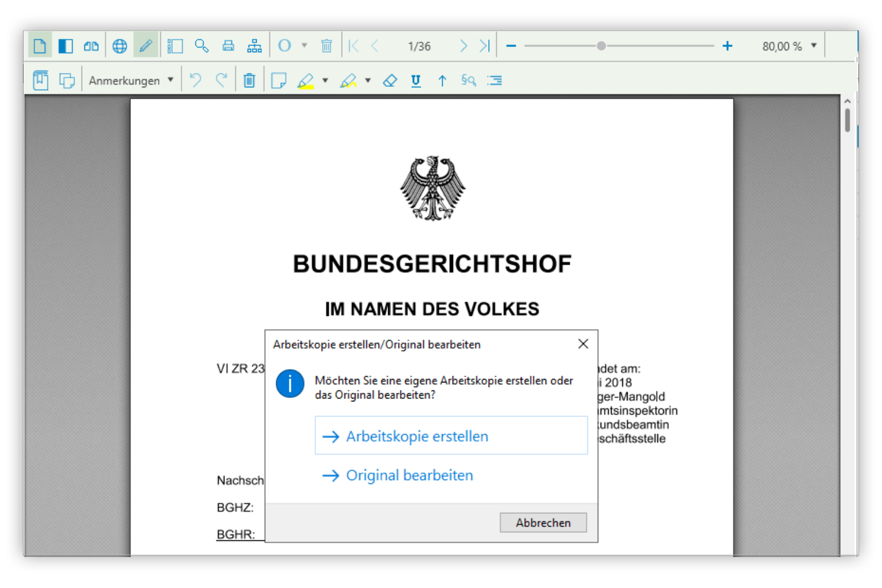The height and width of the screenshot is (588, 882).
Task: Toggle the pencil edit mode button
Action: click(146, 46)
